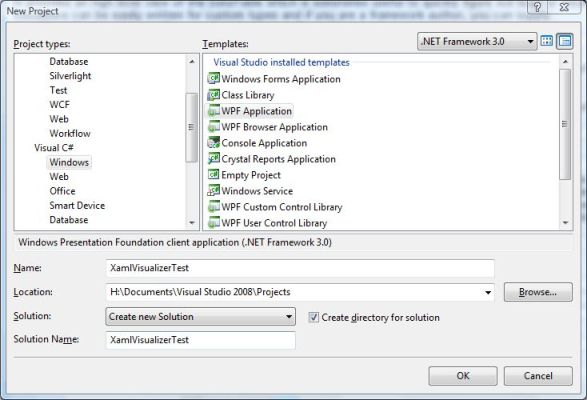Image resolution: width=587 pixels, height=400 pixels.
Task: Select Crystal Reports Application label
Action: [x=279, y=159]
